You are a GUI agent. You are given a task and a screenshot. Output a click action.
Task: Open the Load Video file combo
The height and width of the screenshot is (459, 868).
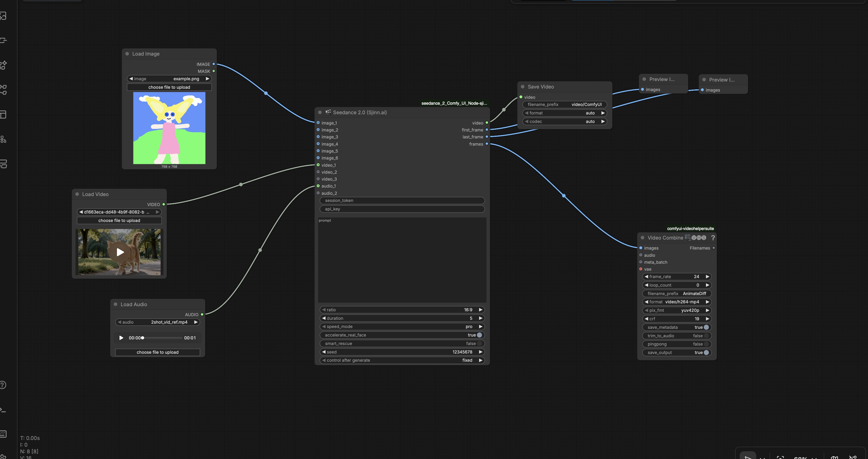click(x=119, y=212)
